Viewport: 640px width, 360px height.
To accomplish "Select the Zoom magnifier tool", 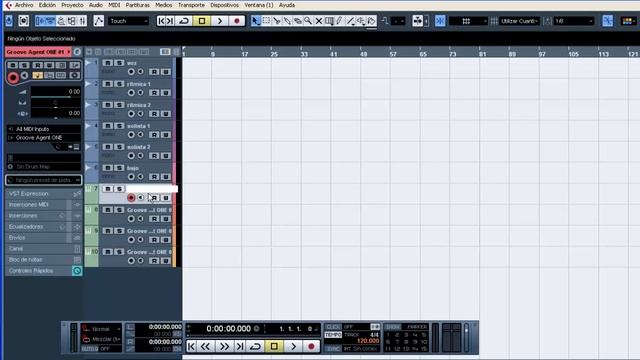I will [308, 21].
